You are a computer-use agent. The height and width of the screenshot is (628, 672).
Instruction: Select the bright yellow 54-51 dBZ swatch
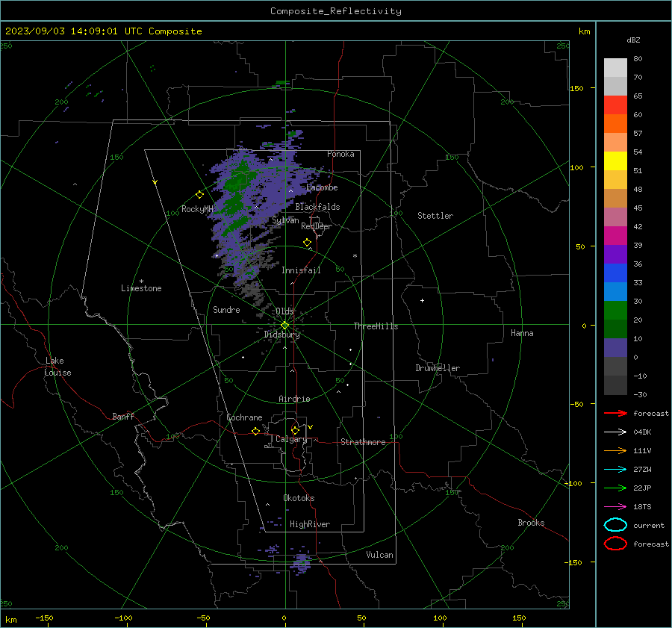coord(615,161)
